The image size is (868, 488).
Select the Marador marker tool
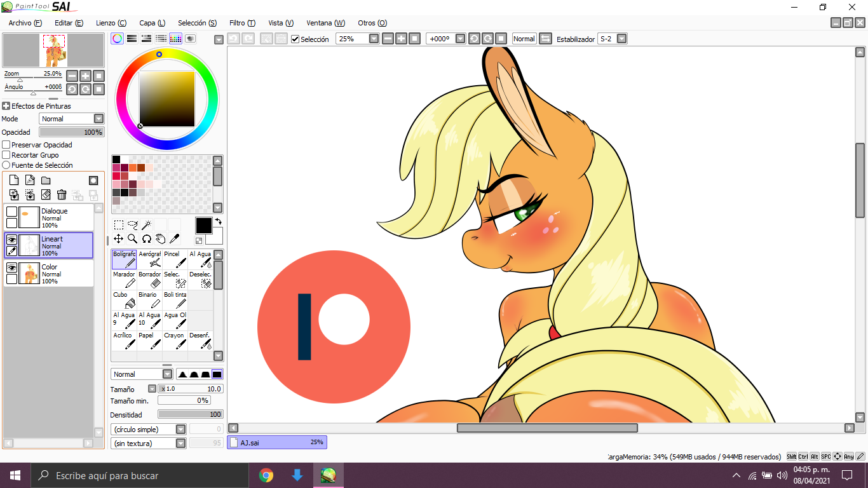125,279
